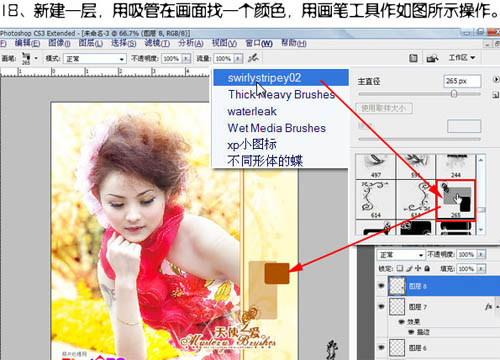Open the brush mode dropdown showing 正常
The image size is (500, 360).
pos(95,59)
